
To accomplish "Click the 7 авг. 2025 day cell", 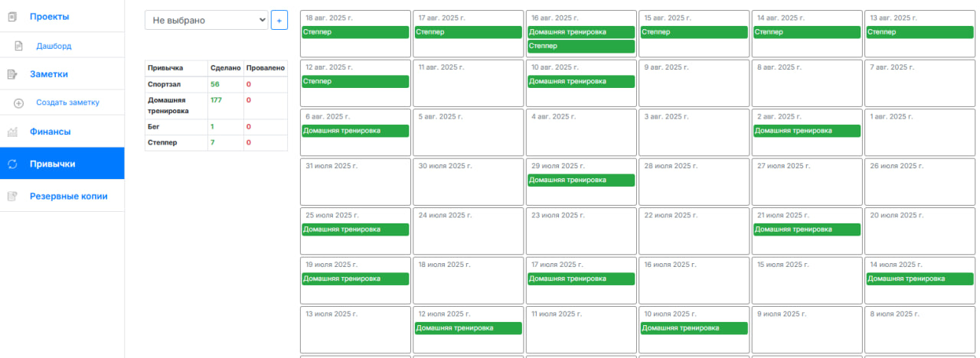I will pyautogui.click(x=920, y=83).
